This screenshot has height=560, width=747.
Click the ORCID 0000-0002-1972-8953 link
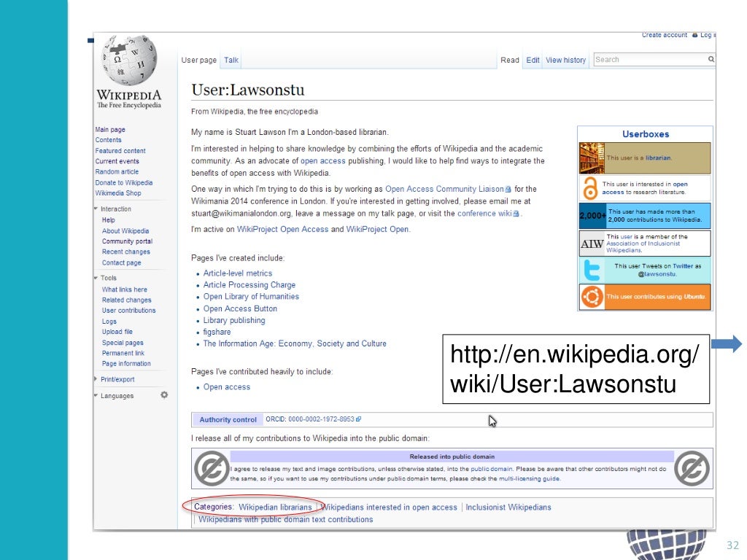[x=321, y=419]
